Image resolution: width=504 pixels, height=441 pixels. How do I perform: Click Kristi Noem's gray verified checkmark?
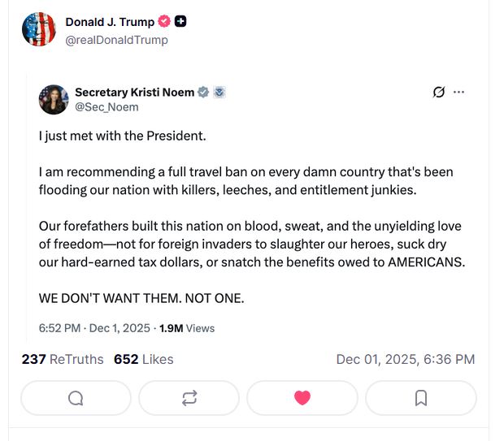pyautogui.click(x=203, y=93)
